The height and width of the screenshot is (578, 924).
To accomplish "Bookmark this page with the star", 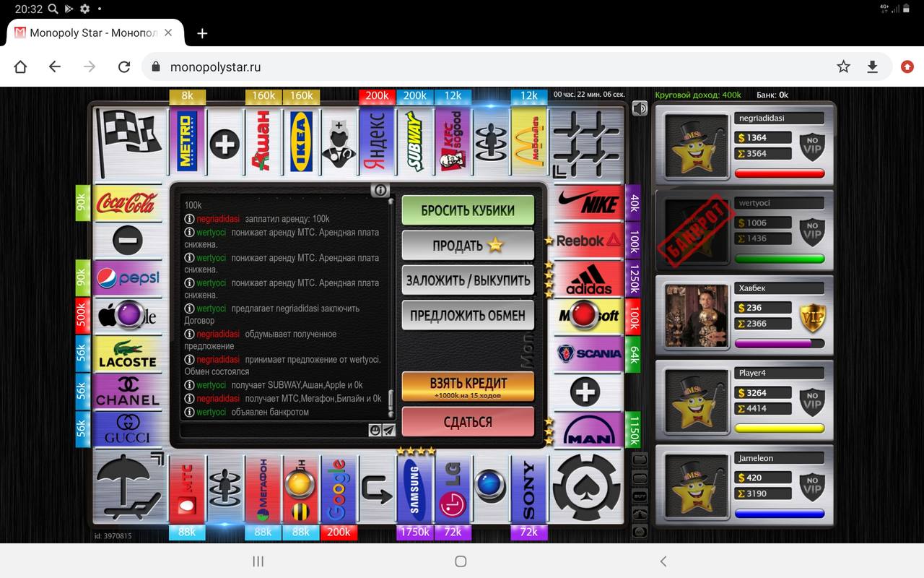I will 843,66.
